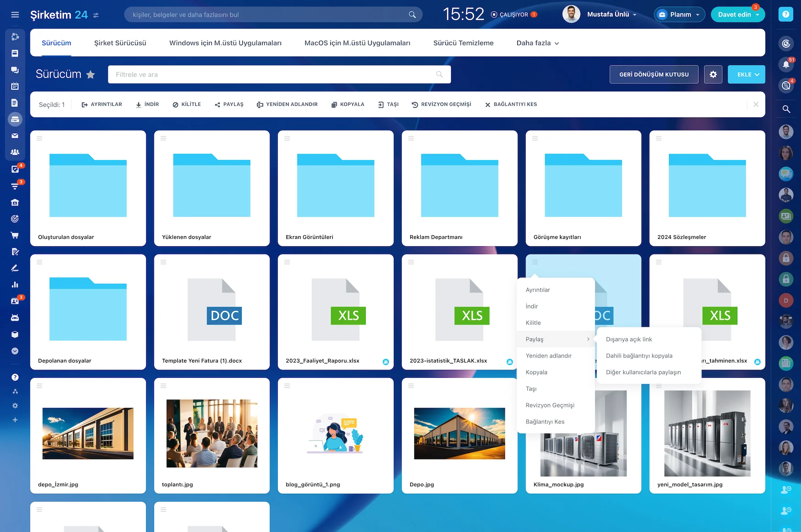Open the help question mark icon top right

point(785,15)
